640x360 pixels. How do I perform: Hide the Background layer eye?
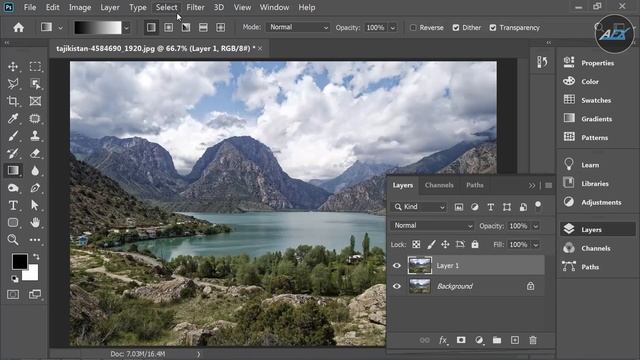coord(397,286)
